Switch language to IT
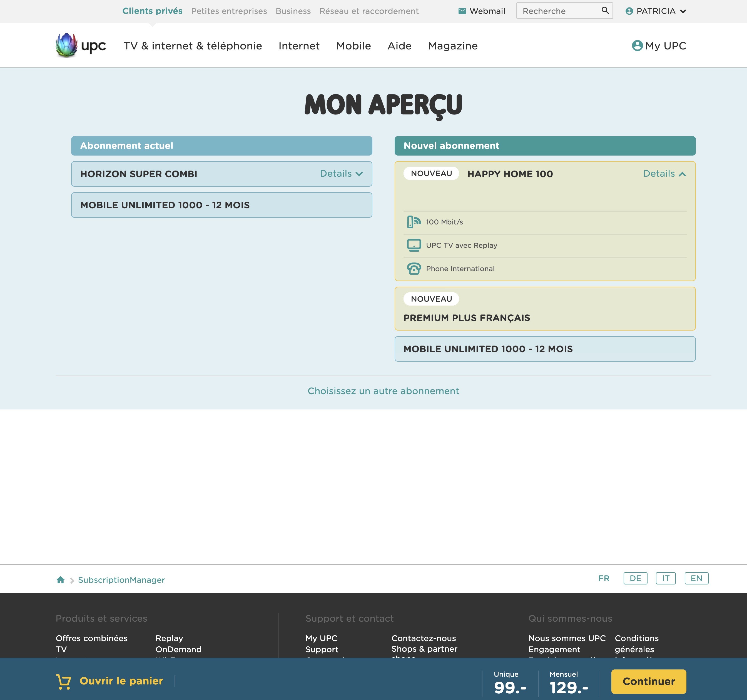This screenshot has height=700, width=747. pyautogui.click(x=665, y=578)
